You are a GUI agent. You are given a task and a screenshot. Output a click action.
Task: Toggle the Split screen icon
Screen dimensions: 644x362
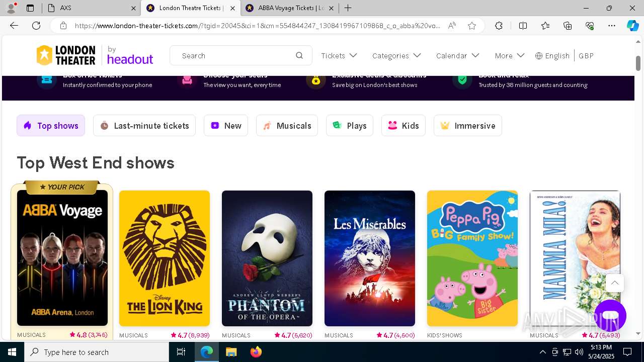523,26
